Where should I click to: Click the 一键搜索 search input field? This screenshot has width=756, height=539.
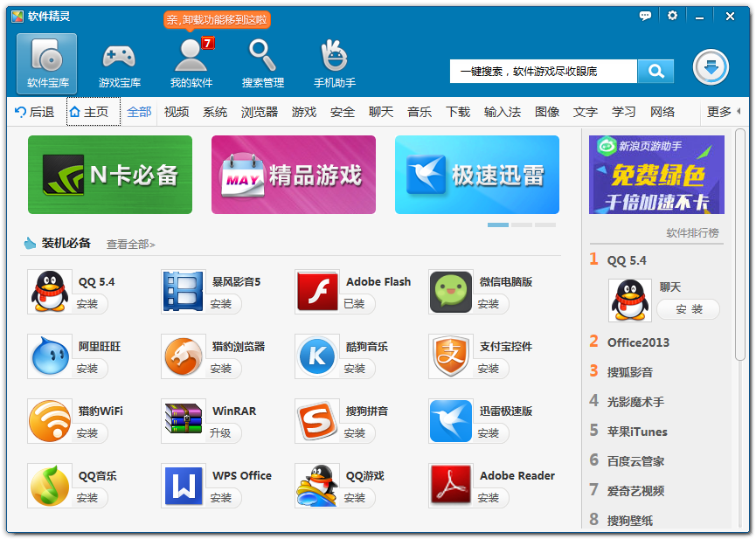coord(544,72)
